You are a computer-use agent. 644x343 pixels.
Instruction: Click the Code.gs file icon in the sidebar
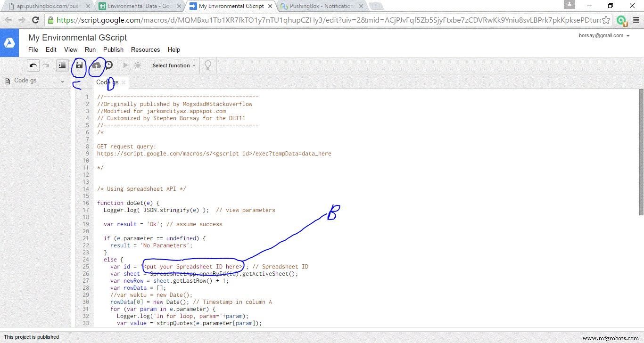8,81
